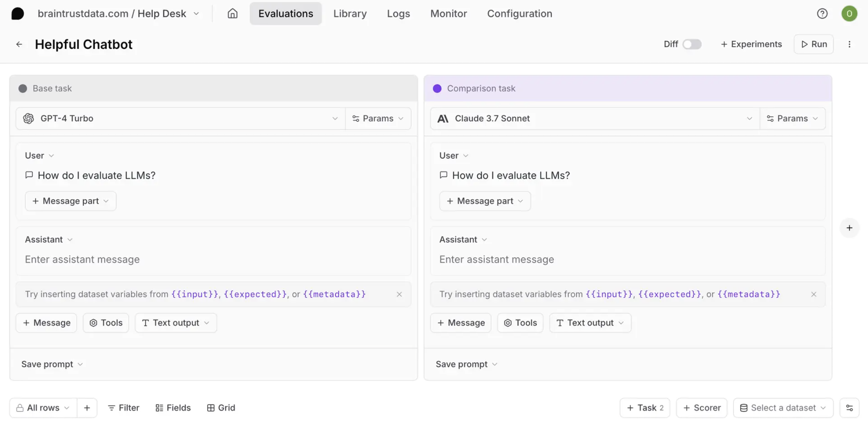
Task: Click the Base task user prompt text
Action: [96, 175]
